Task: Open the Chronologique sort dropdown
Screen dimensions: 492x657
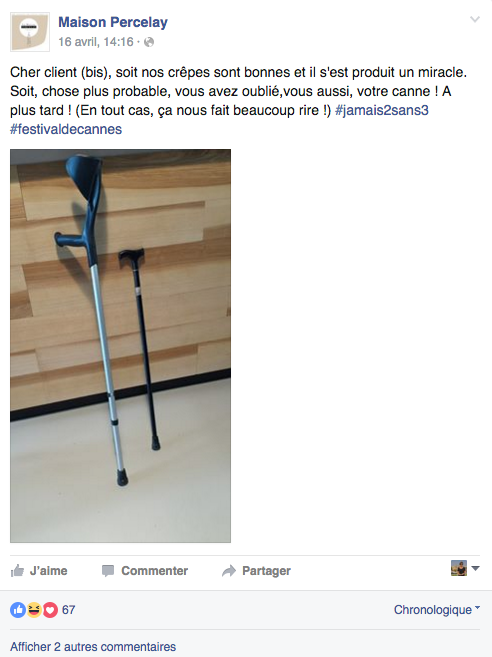Action: pyautogui.click(x=437, y=610)
